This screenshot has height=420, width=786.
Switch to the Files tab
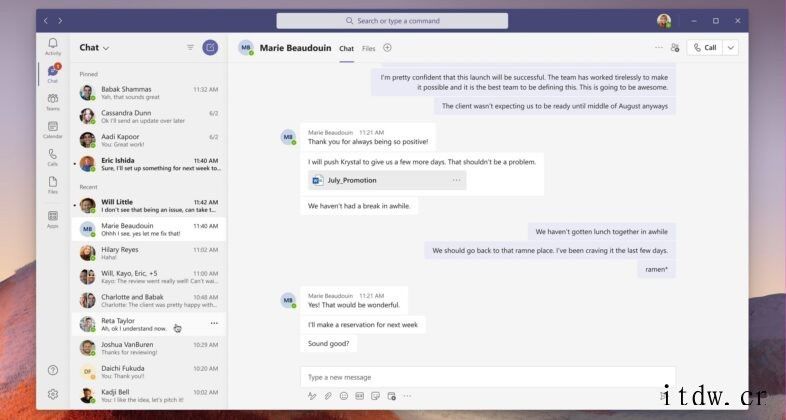pyautogui.click(x=369, y=48)
